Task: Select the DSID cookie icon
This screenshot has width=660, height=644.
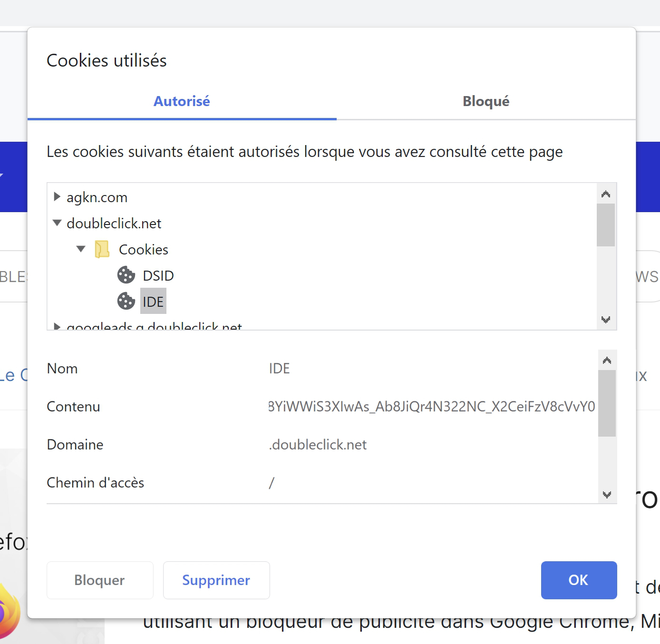Action: (126, 275)
